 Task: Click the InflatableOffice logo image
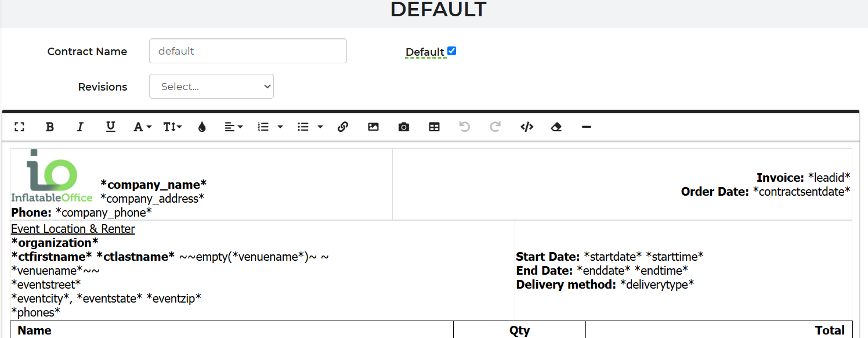coord(52,176)
